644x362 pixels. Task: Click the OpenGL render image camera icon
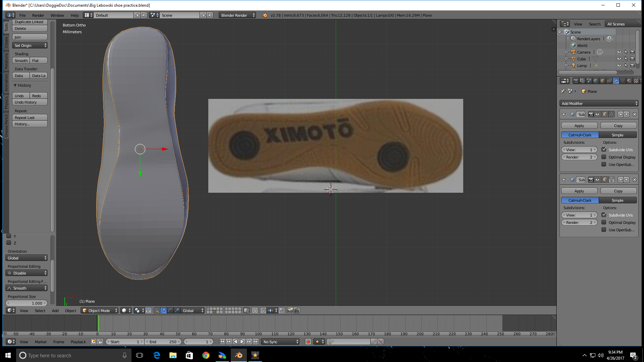[x=290, y=310]
